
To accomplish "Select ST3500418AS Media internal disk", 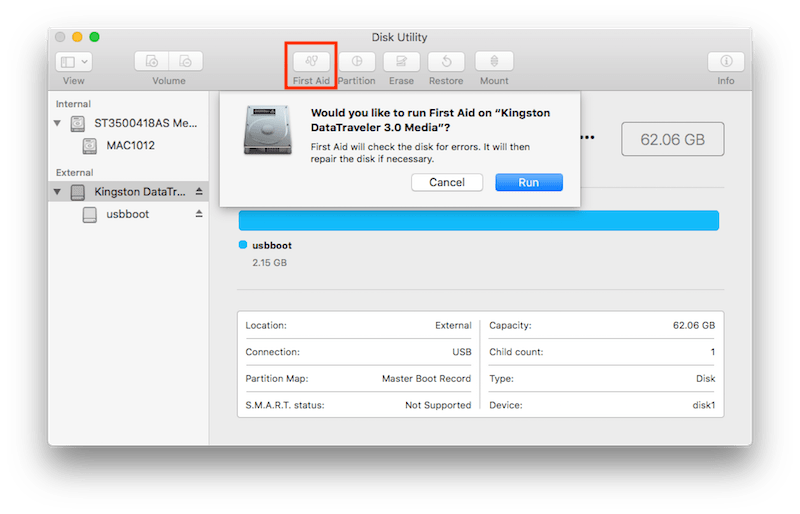I will [x=145, y=123].
